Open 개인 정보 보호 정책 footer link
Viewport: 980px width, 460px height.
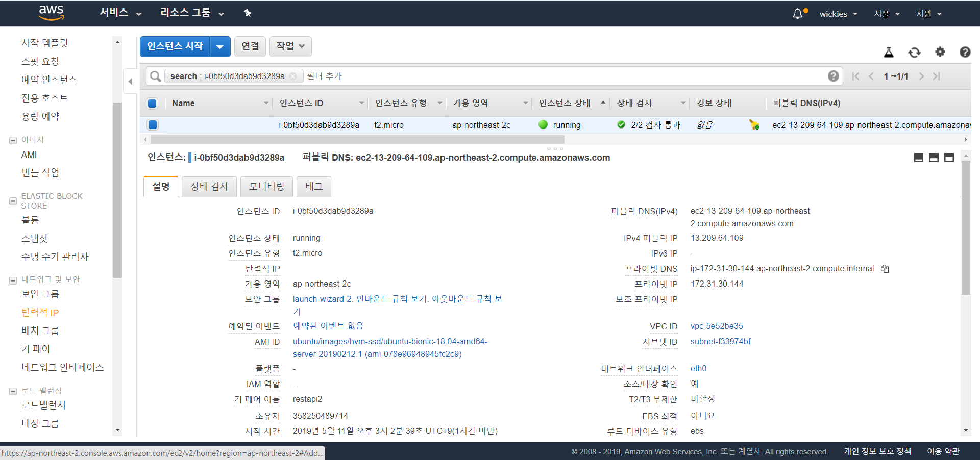[877, 451]
